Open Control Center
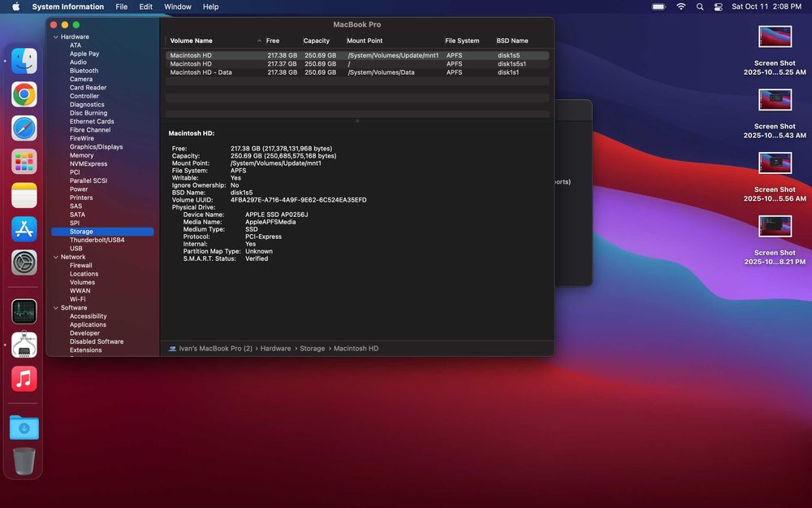812x508 pixels. pyautogui.click(x=719, y=7)
